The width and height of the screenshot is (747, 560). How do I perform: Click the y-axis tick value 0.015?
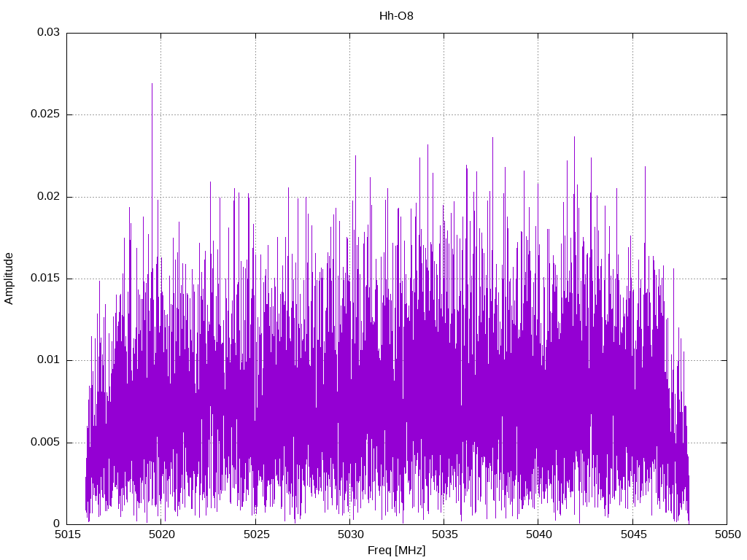point(45,278)
